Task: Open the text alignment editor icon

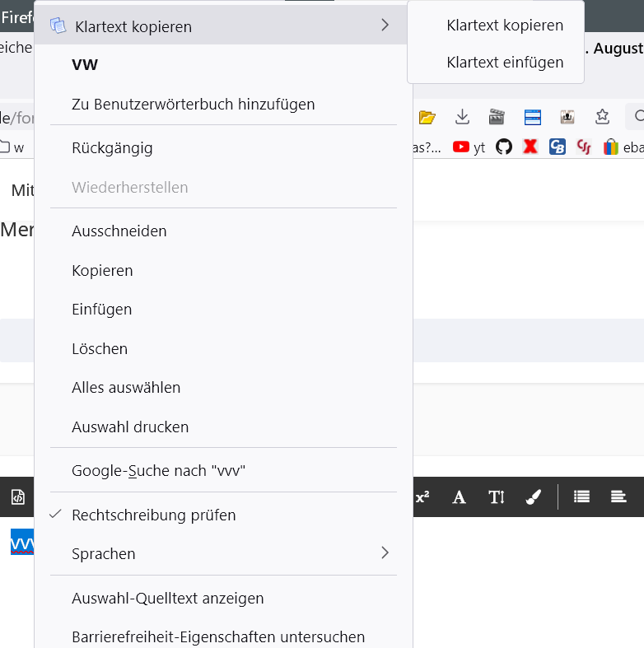Action: click(618, 496)
